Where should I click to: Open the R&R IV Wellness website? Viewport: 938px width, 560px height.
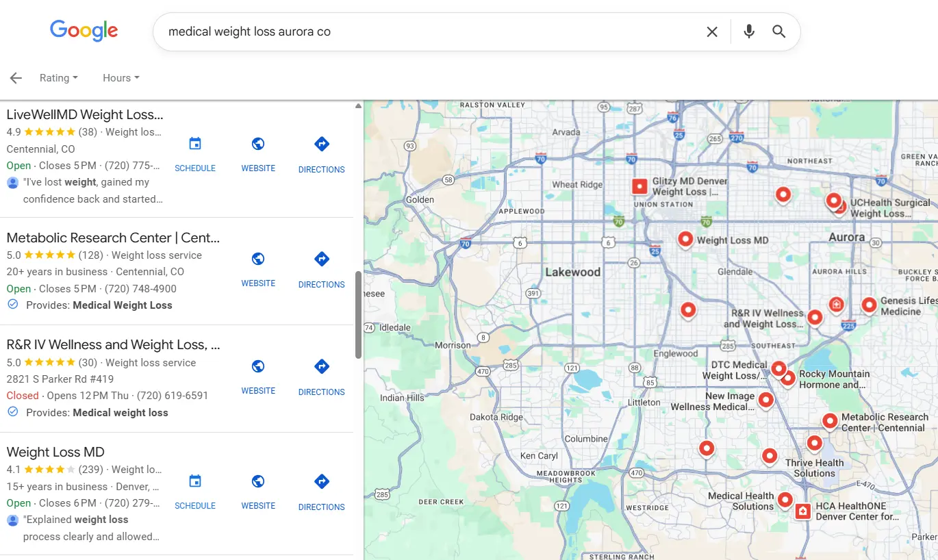(x=258, y=377)
